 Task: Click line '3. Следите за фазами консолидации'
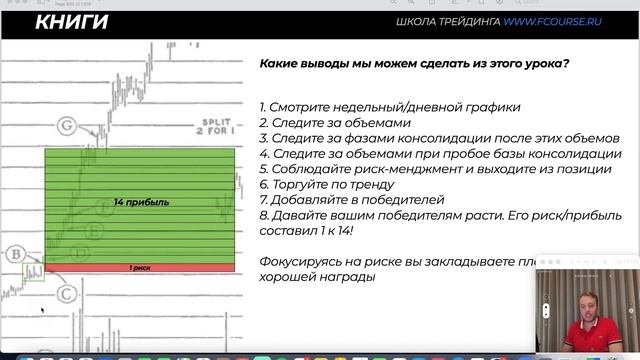tap(440, 138)
